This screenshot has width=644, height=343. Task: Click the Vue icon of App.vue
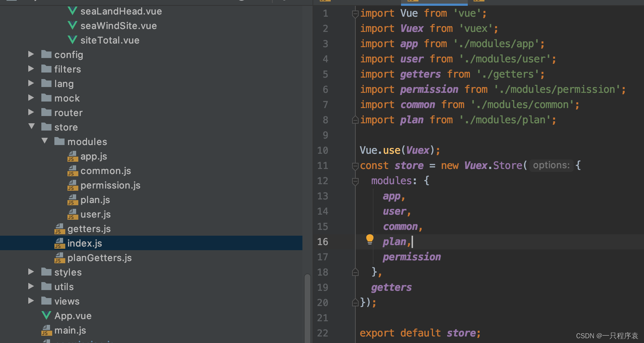pyautogui.click(x=46, y=315)
